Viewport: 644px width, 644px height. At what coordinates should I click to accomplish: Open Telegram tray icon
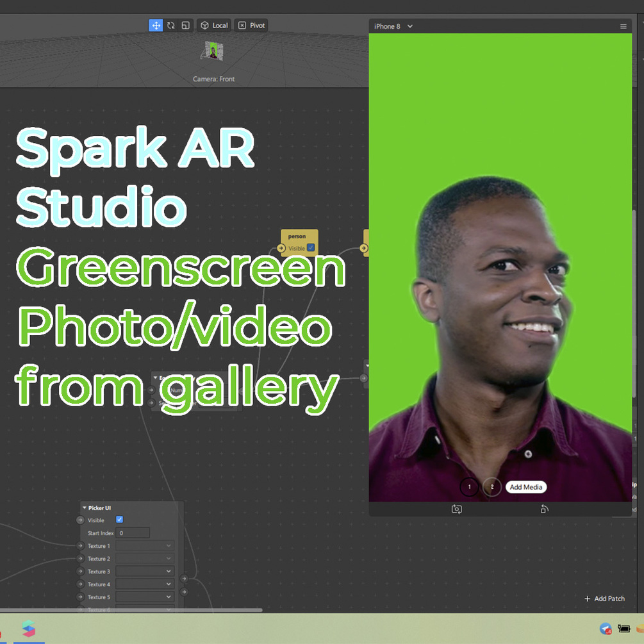coord(606,629)
